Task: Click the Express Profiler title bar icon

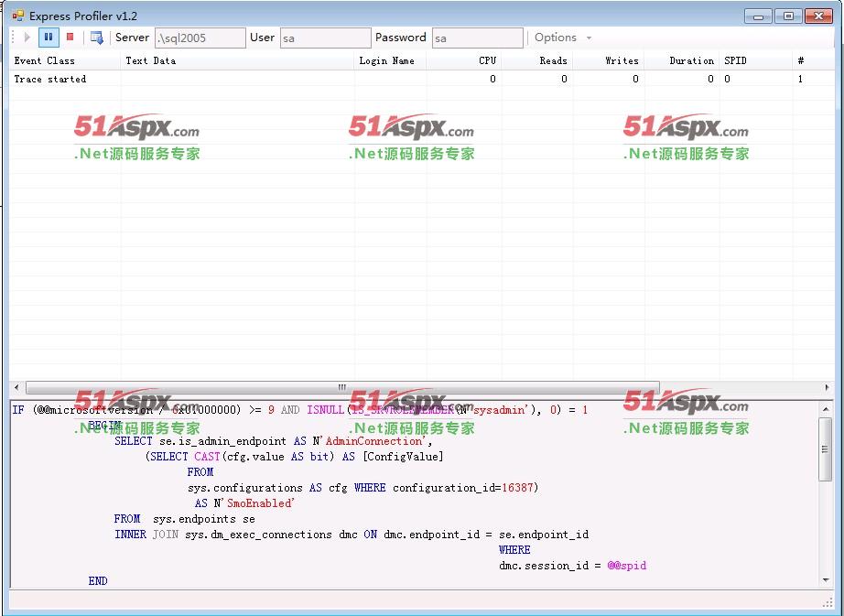Action: [17, 16]
